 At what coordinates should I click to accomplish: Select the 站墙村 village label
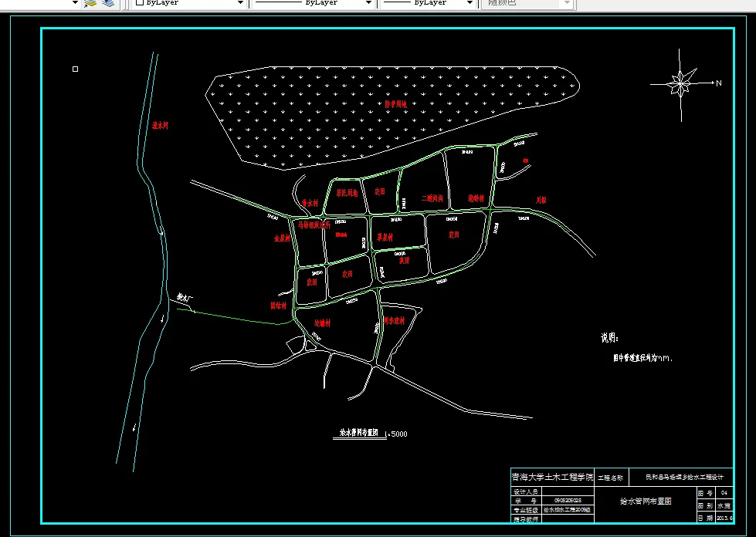coord(322,323)
